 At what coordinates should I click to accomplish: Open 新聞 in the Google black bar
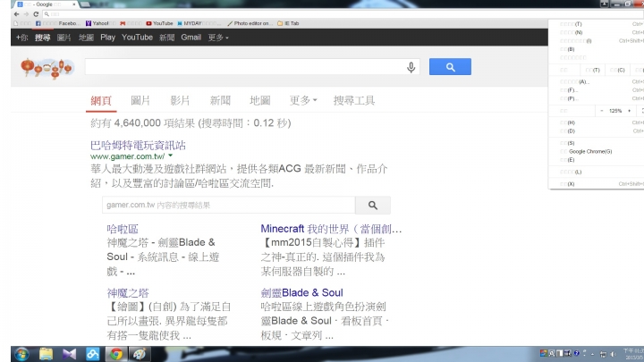166,38
